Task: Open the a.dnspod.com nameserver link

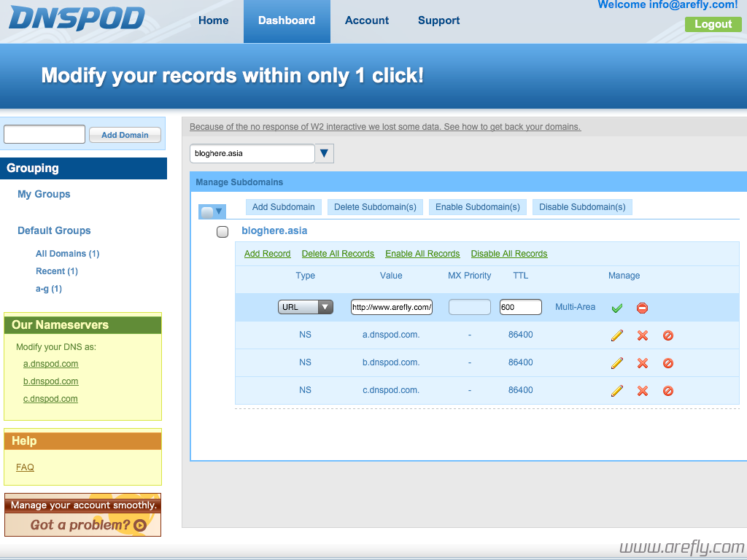Action: [50, 364]
